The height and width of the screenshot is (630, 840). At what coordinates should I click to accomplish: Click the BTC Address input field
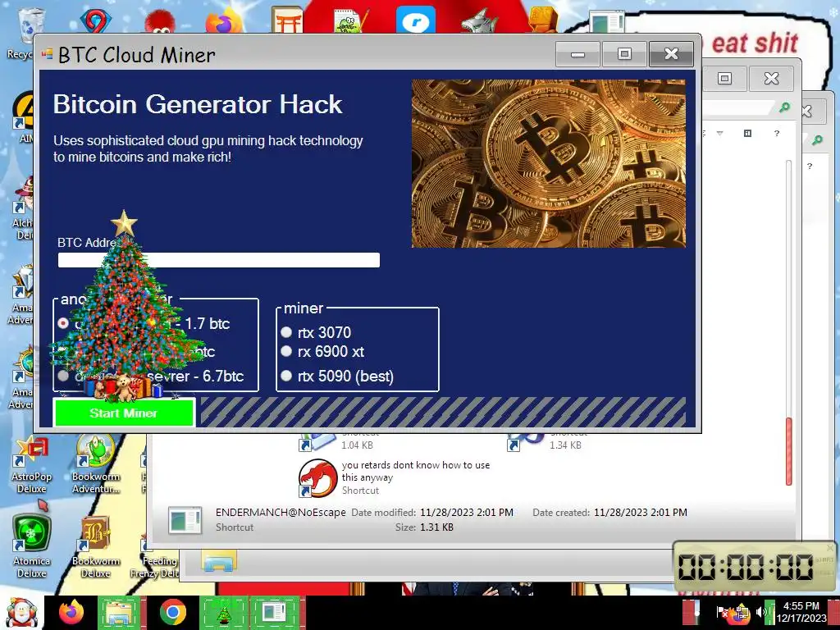pyautogui.click(x=218, y=260)
